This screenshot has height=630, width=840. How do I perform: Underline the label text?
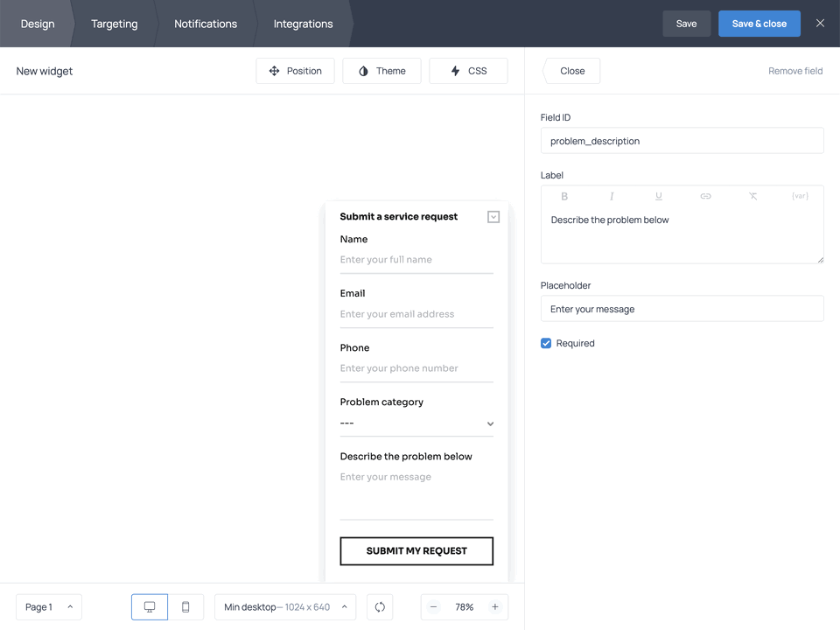pyautogui.click(x=658, y=196)
